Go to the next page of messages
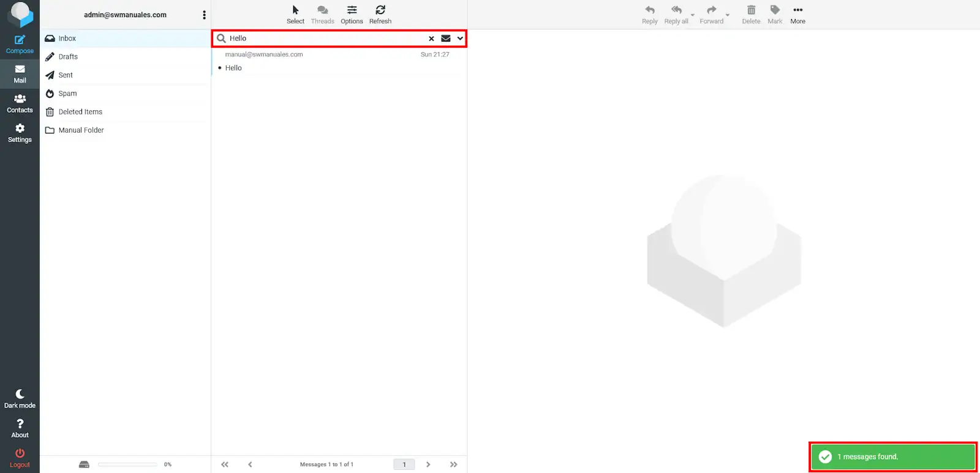This screenshot has height=473, width=980. (428, 464)
